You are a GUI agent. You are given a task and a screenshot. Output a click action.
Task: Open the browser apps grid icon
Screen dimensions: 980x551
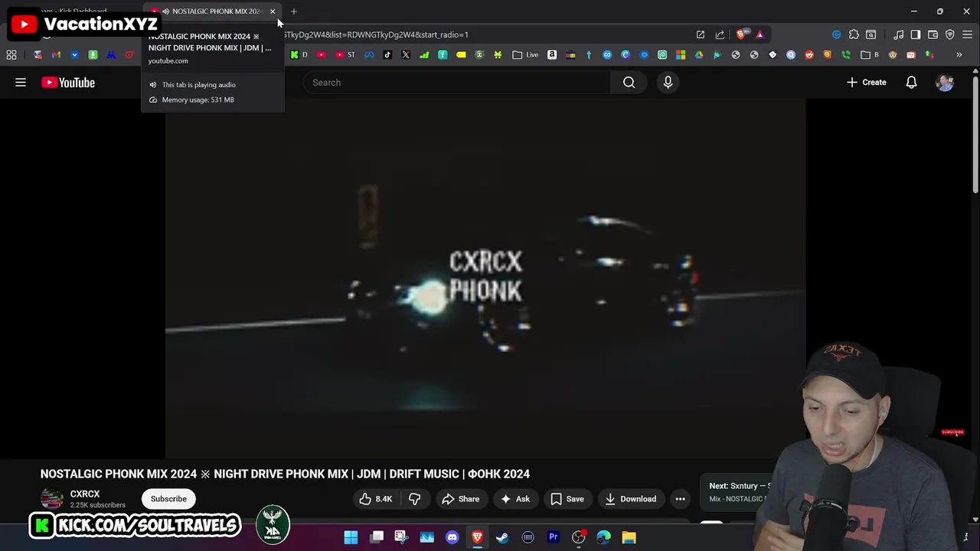point(11,54)
